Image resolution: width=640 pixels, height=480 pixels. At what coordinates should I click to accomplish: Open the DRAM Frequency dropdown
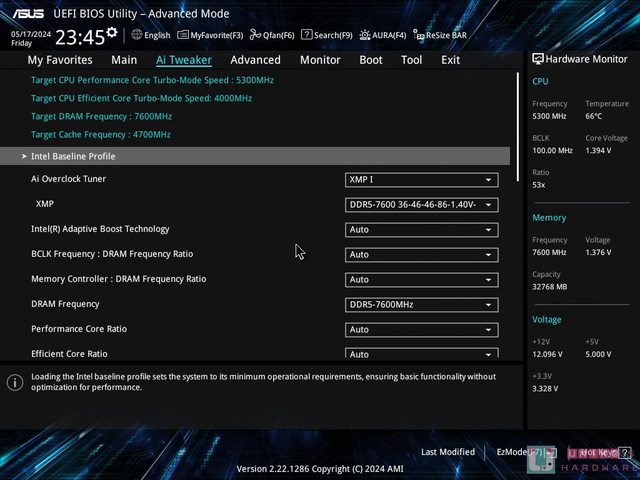(421, 305)
